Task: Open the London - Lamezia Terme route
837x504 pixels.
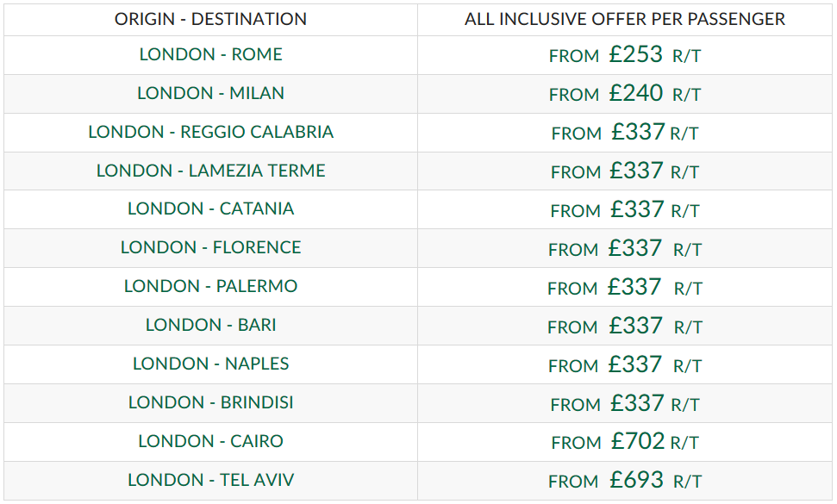Action: 210,171
